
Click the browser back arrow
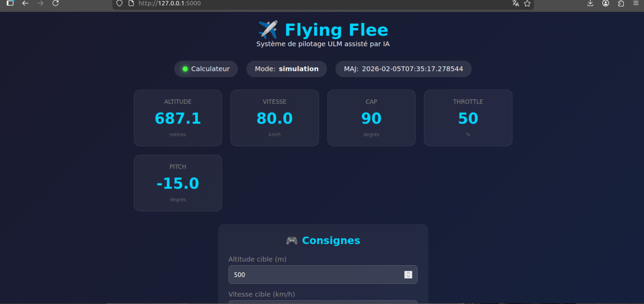pos(25,3)
